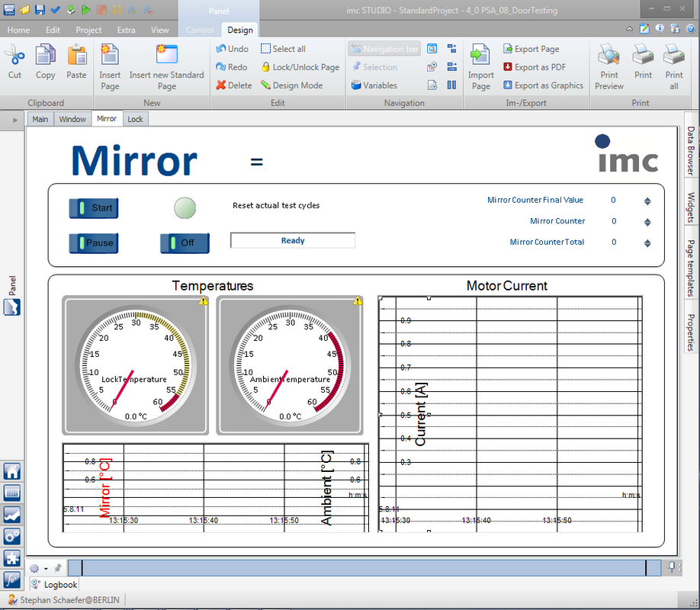Step the Mirror Counter Final Value spinner
Viewport: 700px width, 610px height.
[x=647, y=201]
